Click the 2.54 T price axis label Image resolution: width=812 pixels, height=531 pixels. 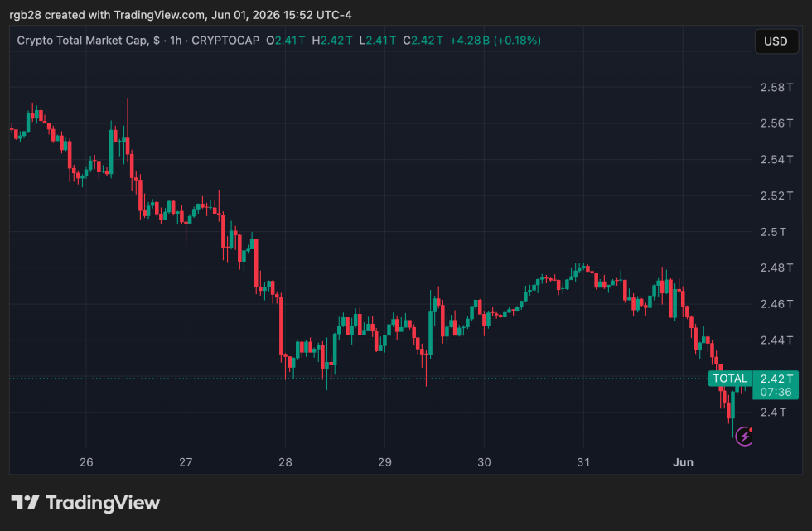tap(776, 159)
